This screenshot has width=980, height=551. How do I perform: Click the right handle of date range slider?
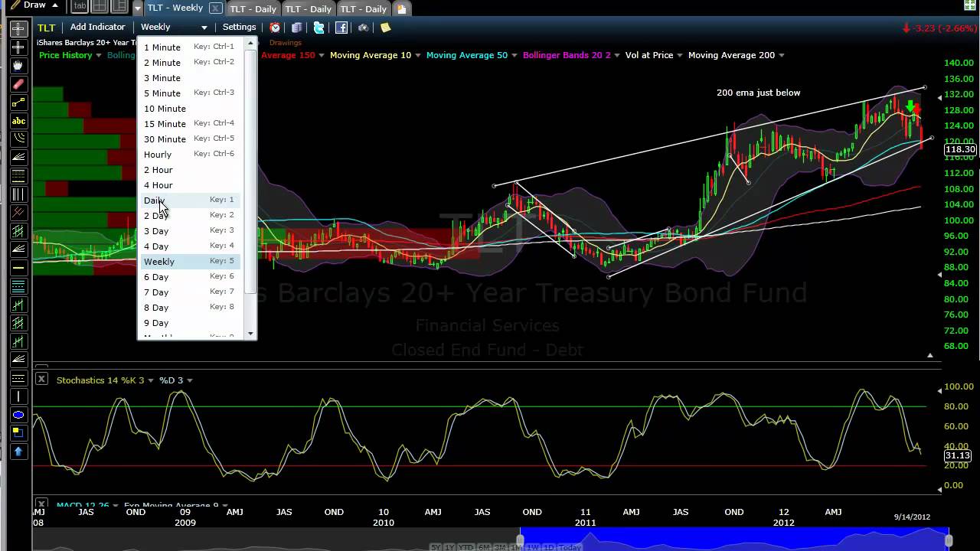949,541
